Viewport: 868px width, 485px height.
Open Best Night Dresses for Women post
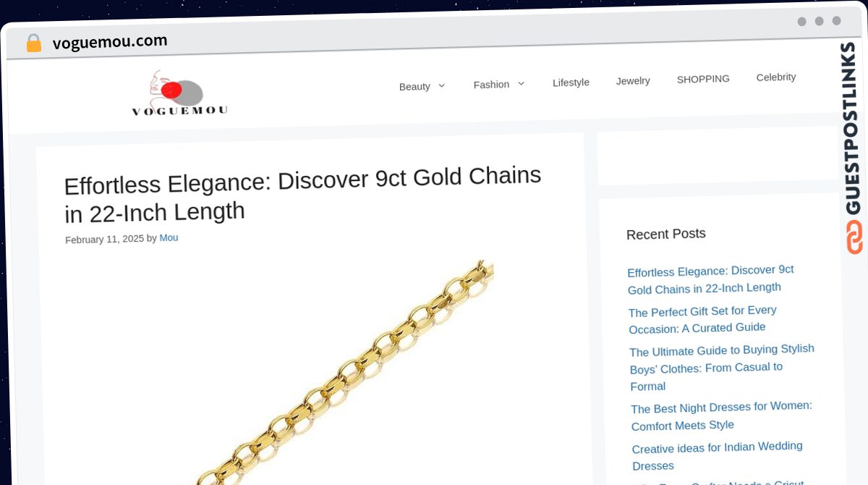click(x=721, y=416)
